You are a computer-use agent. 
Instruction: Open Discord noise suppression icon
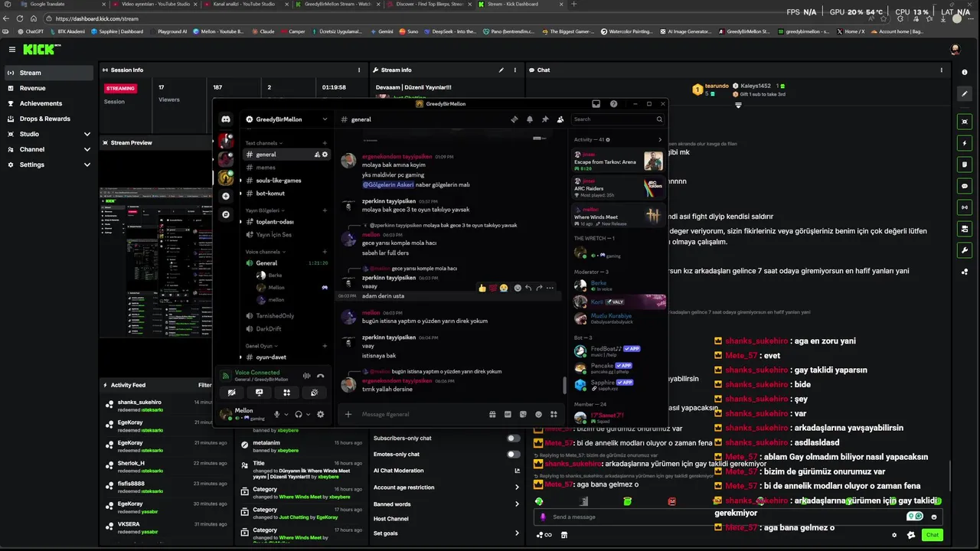(306, 376)
